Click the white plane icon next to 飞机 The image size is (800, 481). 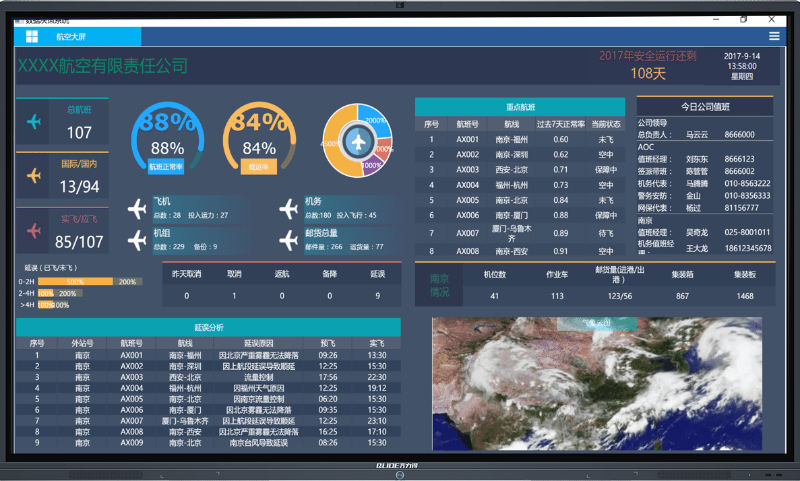pyautogui.click(x=138, y=208)
